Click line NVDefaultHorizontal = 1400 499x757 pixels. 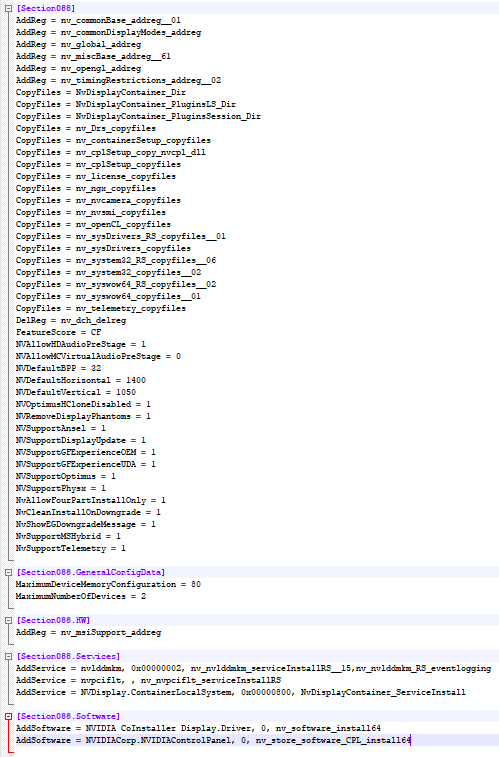(81, 380)
